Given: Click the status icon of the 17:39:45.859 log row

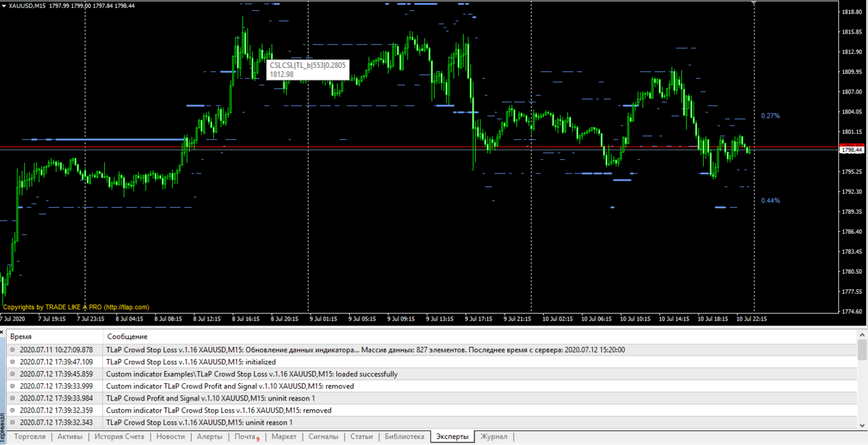Looking at the screenshot, I should point(12,374).
